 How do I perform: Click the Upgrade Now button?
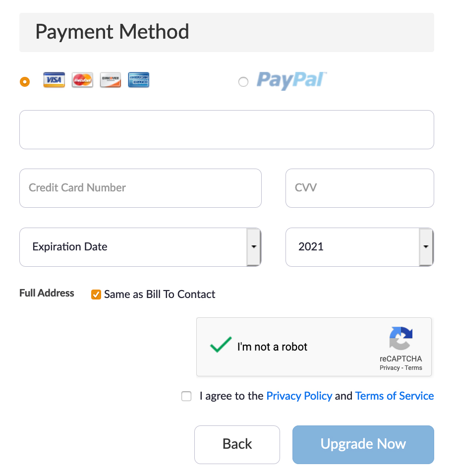pos(363,444)
